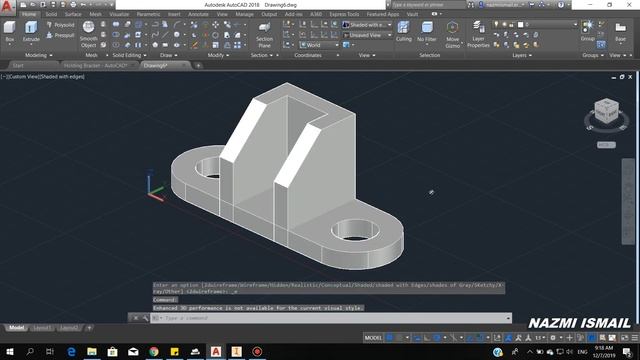640x360 pixels.
Task: Open the Section Plane tool
Action: click(264, 35)
